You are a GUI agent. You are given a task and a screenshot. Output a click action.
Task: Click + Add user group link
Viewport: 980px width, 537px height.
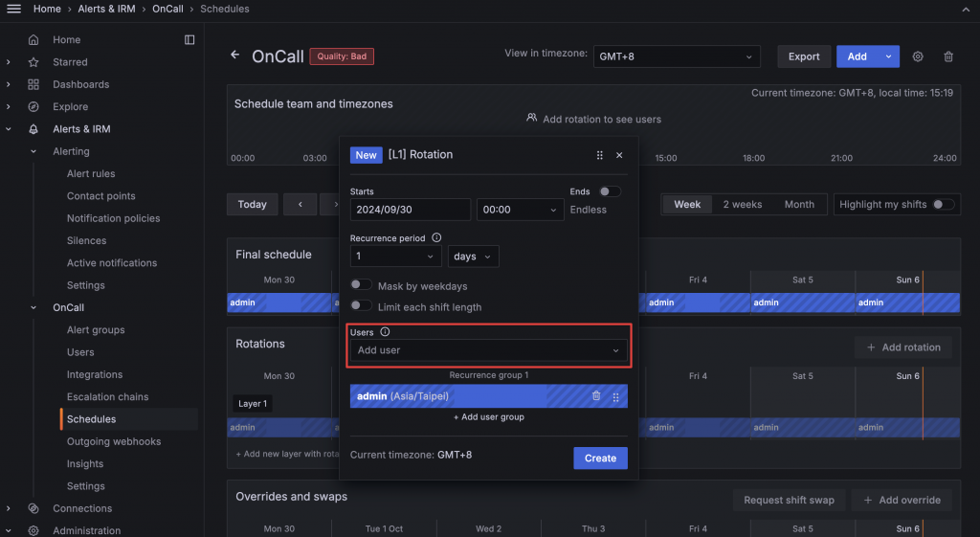(488, 417)
